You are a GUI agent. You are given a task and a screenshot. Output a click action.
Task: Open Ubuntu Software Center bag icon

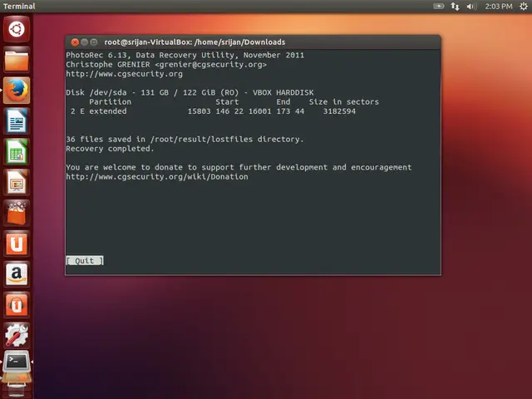point(17,213)
